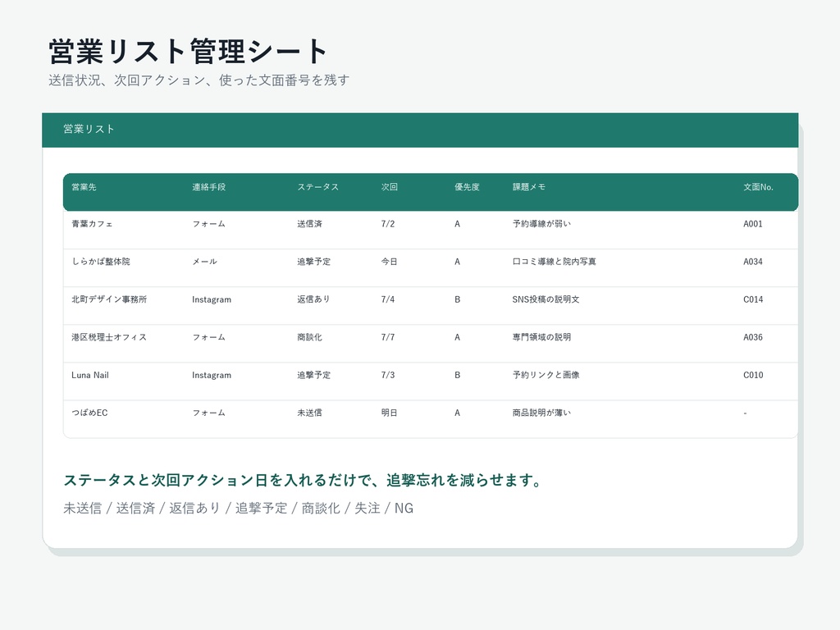This screenshot has width=840, height=630.
Task: Click the 営業リスト管理シート title
Action: (x=188, y=52)
